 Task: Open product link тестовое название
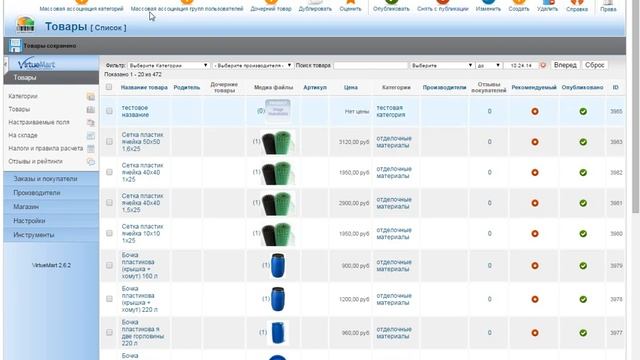click(135, 111)
